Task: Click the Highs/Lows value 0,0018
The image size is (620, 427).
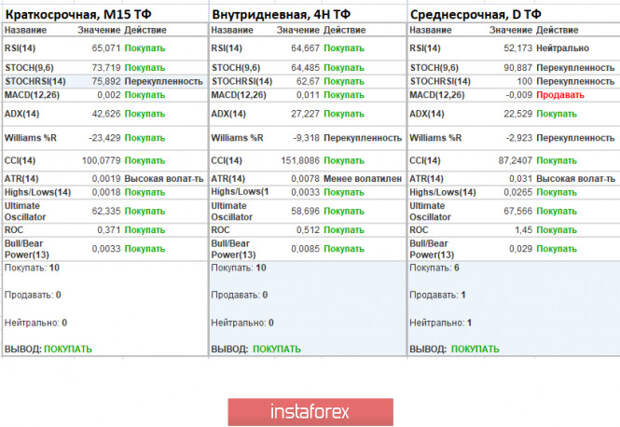Action: pyautogui.click(x=106, y=192)
